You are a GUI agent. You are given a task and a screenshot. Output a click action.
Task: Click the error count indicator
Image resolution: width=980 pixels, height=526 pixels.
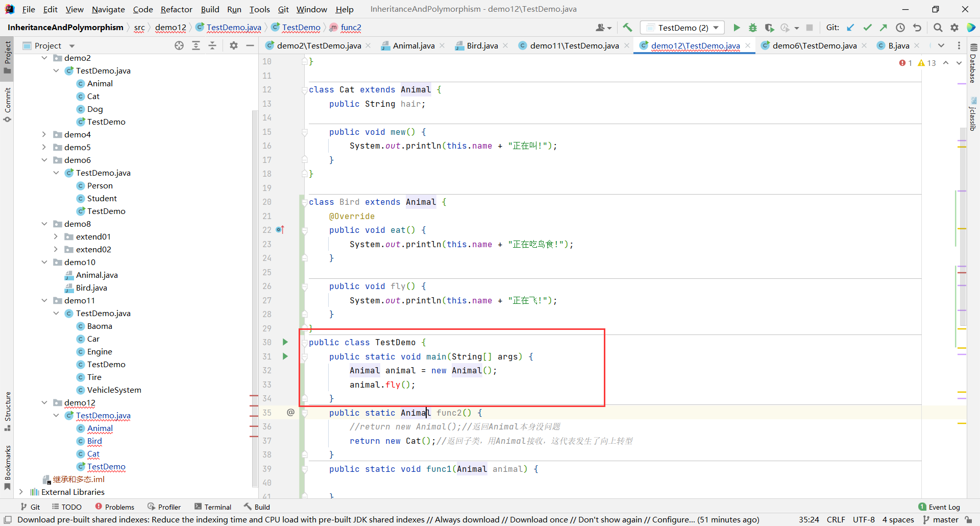coord(905,63)
